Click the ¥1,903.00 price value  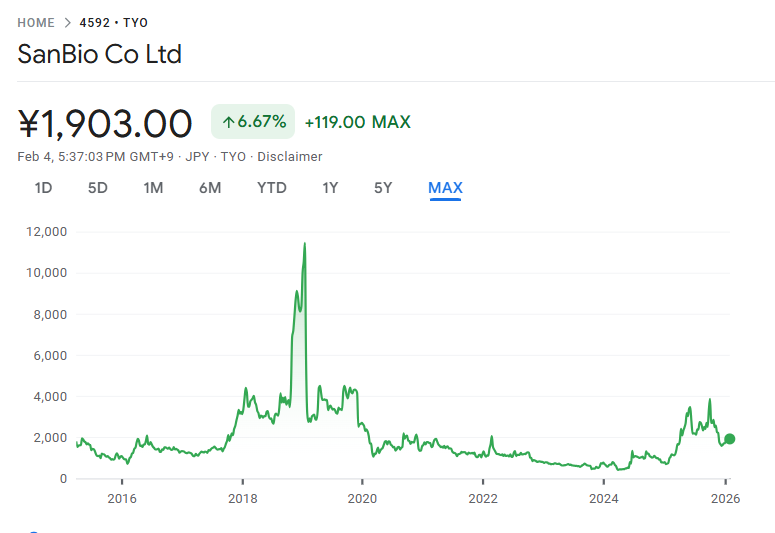tap(105, 123)
